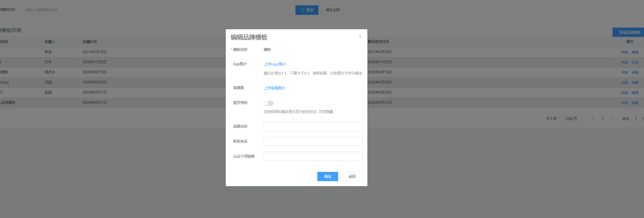Click the page jump number field

pos(636,119)
